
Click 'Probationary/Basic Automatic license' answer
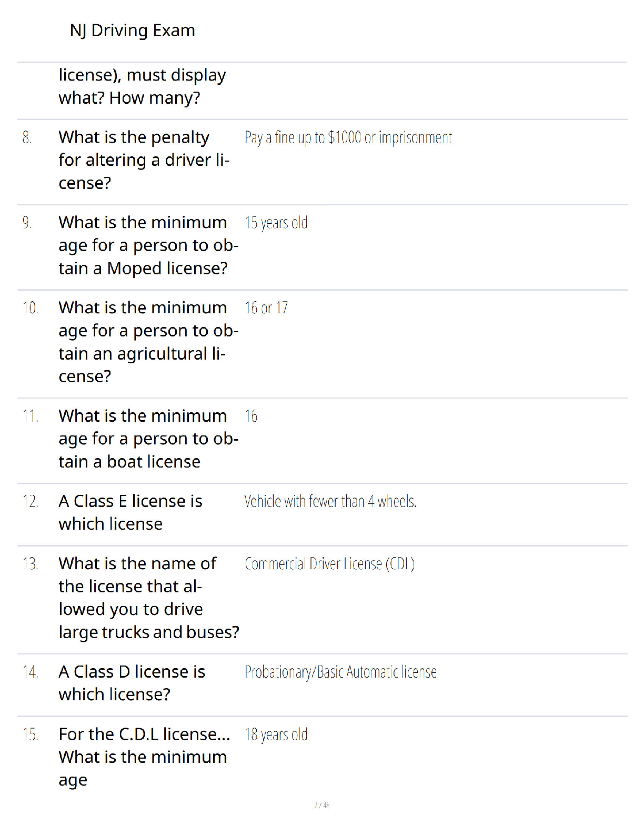pos(340,672)
